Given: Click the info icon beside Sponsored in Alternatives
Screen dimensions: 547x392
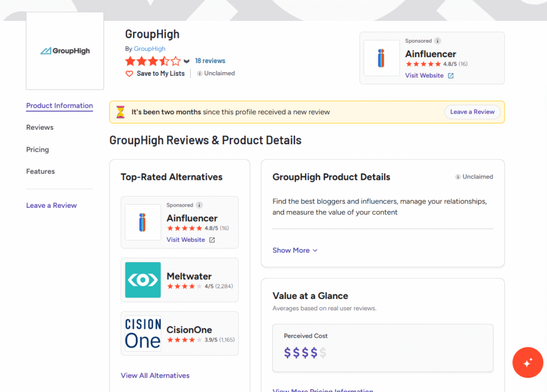Looking at the screenshot, I should click(x=199, y=205).
